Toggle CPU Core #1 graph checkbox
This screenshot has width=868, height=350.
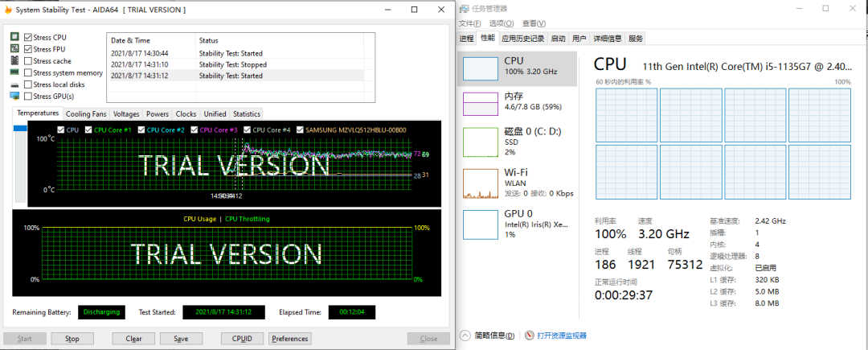coord(89,130)
